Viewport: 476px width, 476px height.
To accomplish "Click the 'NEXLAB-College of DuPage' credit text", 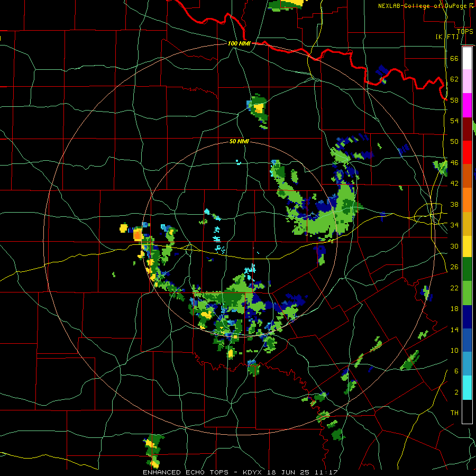I will point(422,6).
